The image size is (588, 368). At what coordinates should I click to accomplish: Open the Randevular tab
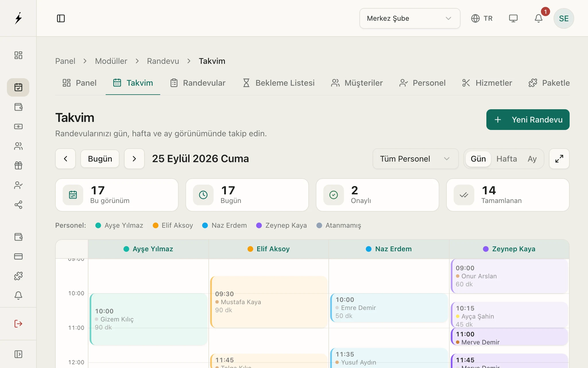pyautogui.click(x=198, y=83)
